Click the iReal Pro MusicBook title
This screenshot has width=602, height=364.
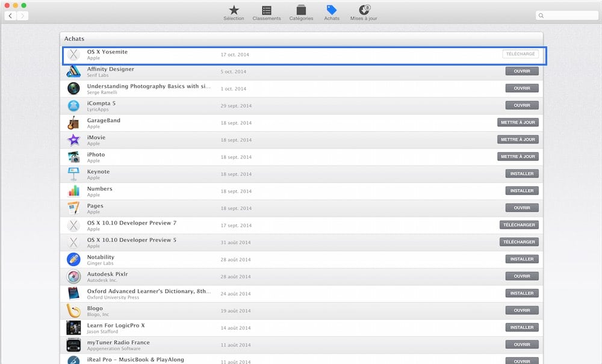pos(135,359)
